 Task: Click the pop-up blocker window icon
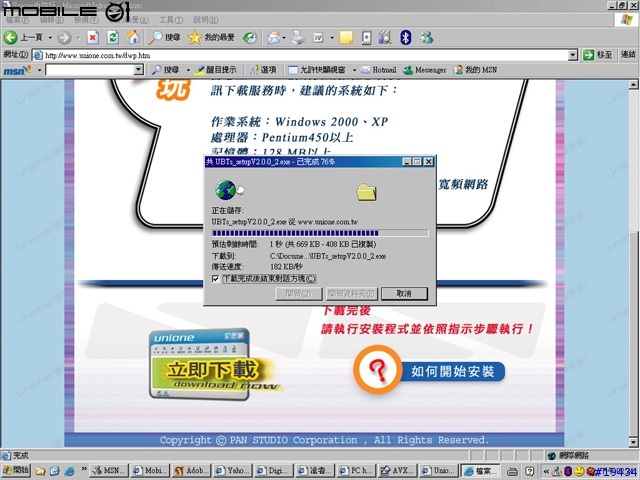293,70
